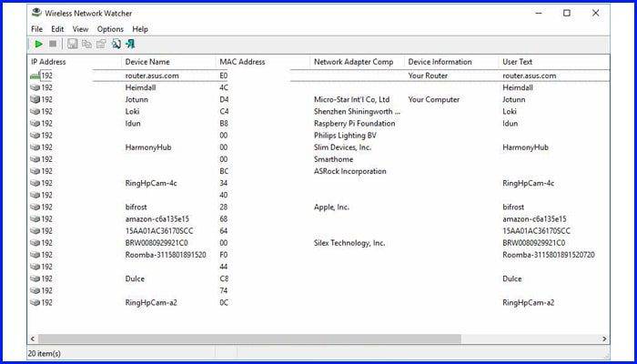Open the Properties toolbar icon
This screenshot has height=364, width=637.
tap(101, 44)
